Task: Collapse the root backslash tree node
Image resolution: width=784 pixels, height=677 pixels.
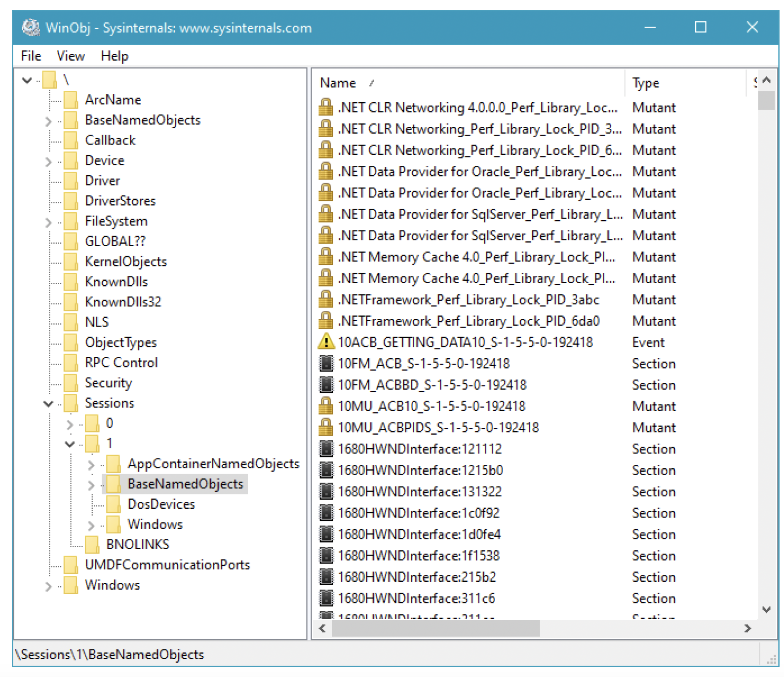Action: (27, 80)
